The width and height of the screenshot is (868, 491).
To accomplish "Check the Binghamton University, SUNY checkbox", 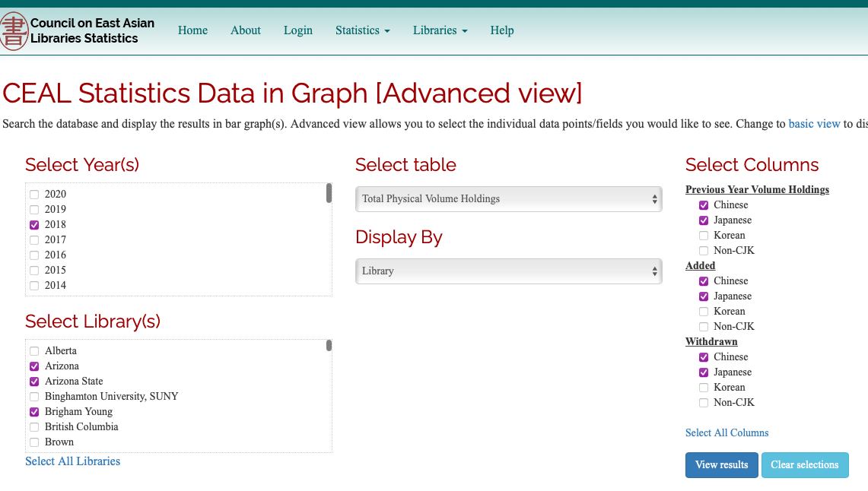I will pyautogui.click(x=34, y=397).
